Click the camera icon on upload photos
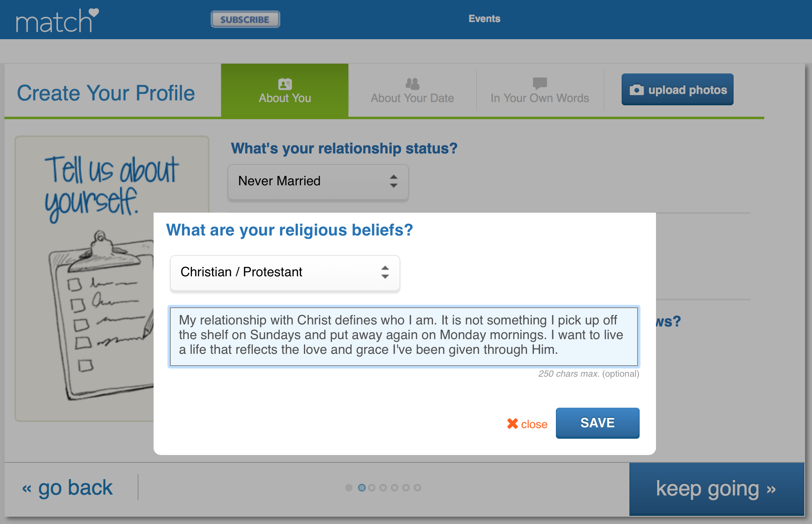 pyautogui.click(x=636, y=90)
